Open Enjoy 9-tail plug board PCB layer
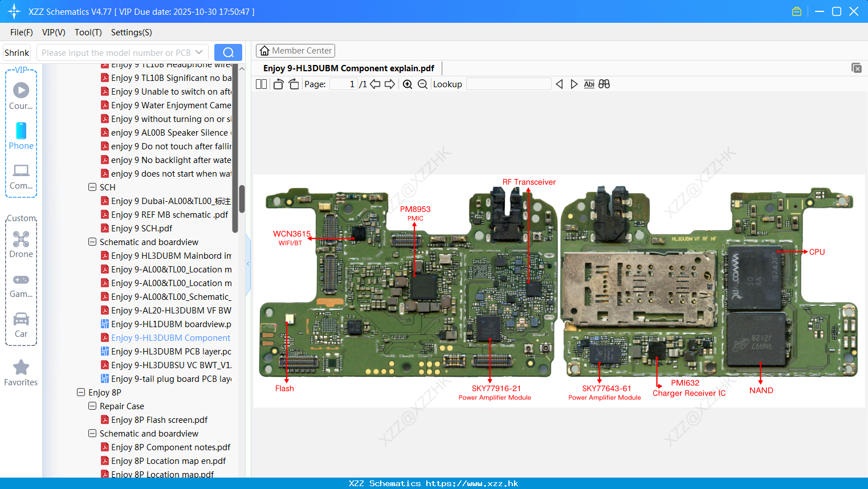This screenshot has width=868, height=489. pos(166,378)
